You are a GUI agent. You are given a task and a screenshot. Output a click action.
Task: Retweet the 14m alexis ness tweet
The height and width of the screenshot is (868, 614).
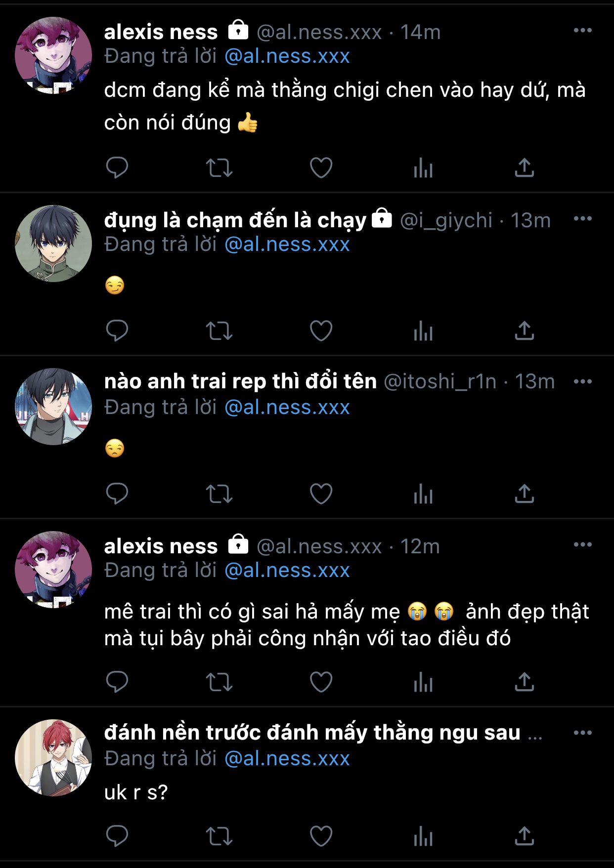(x=219, y=167)
